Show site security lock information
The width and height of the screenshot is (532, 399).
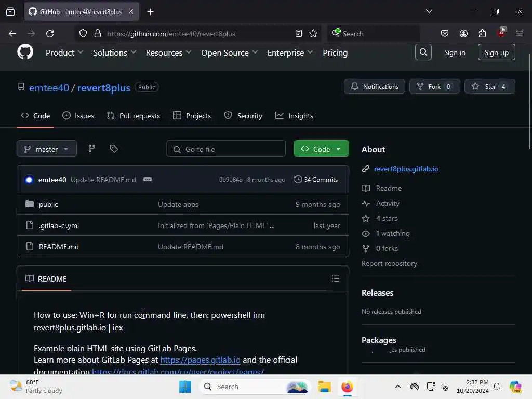98,34
